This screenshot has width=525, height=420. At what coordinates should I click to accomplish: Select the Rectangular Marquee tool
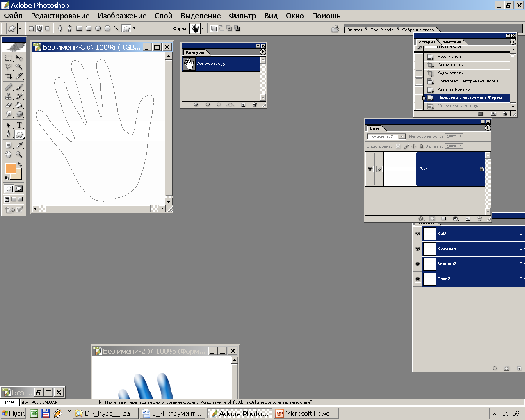[9, 58]
